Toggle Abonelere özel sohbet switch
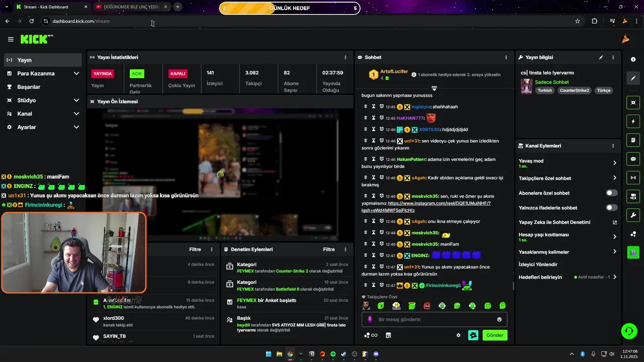 pyautogui.click(x=612, y=193)
